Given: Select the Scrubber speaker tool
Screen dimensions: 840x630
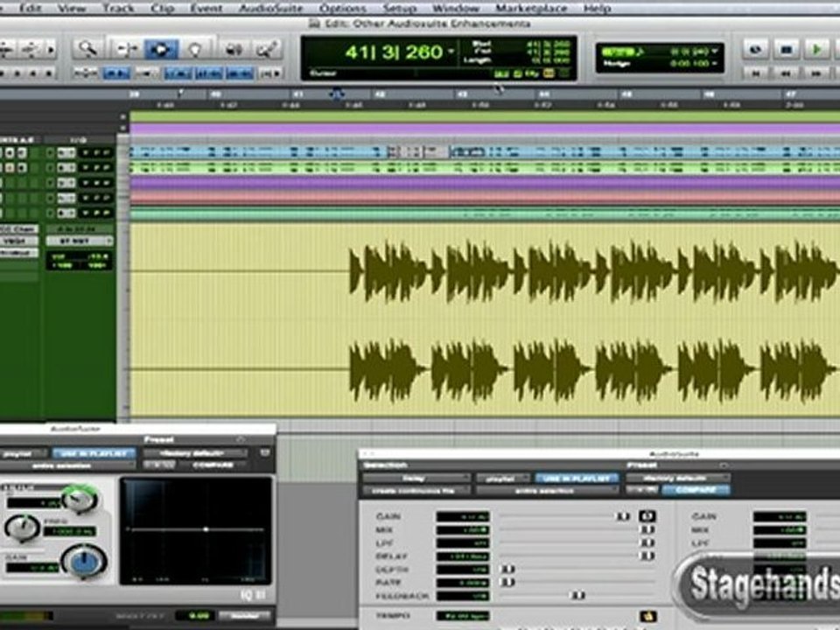Looking at the screenshot, I should point(233,49).
